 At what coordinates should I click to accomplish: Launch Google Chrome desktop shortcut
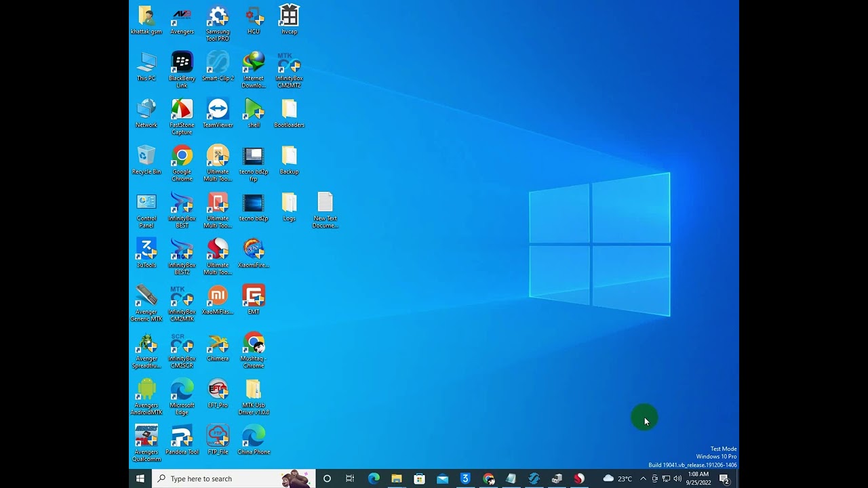(x=182, y=163)
